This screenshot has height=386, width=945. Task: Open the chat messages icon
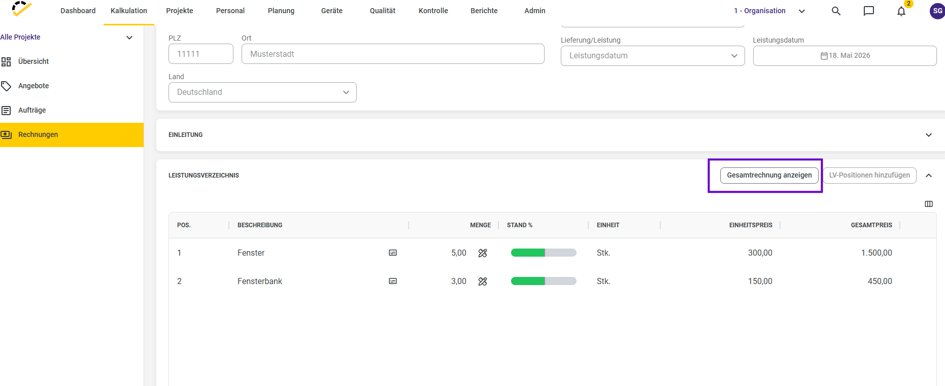pyautogui.click(x=868, y=11)
